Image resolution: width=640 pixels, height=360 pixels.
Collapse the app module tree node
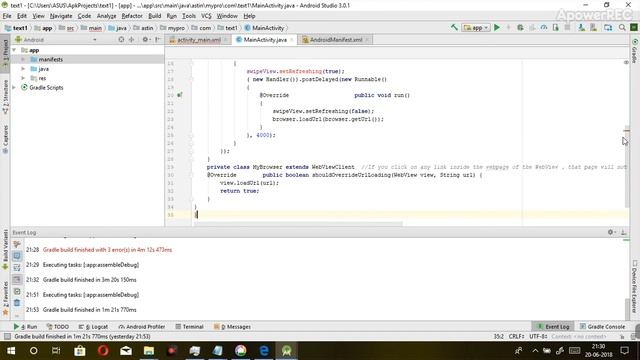coord(14,50)
